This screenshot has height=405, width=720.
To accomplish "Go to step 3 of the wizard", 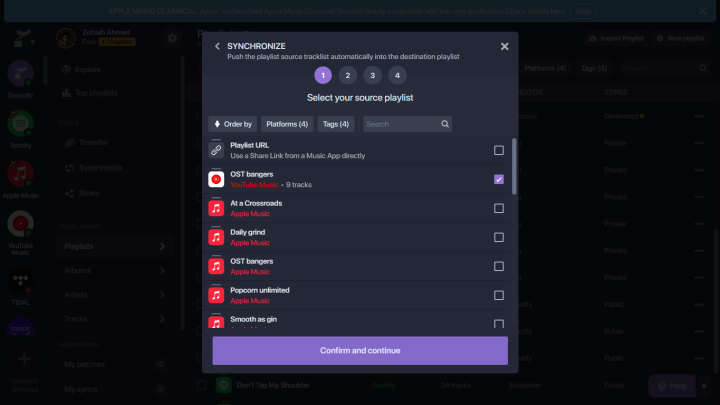I will [x=372, y=75].
